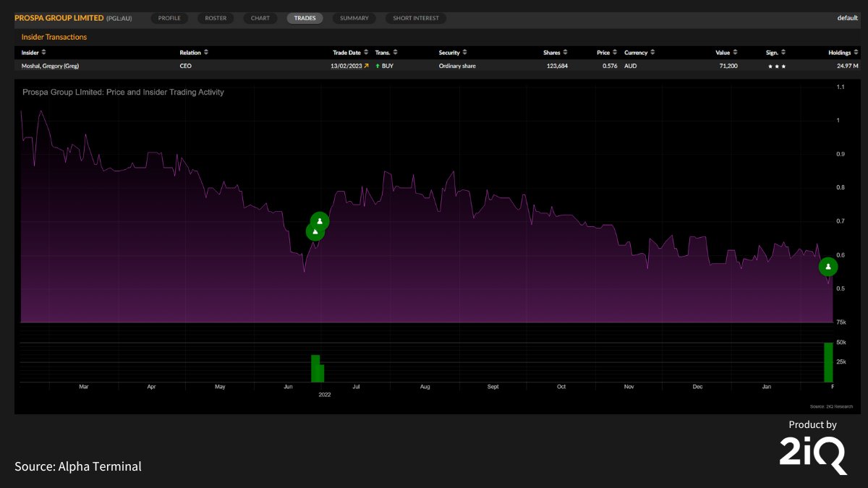This screenshot has width=868, height=488.
Task: Open the ROSTER tab
Action: [216, 18]
